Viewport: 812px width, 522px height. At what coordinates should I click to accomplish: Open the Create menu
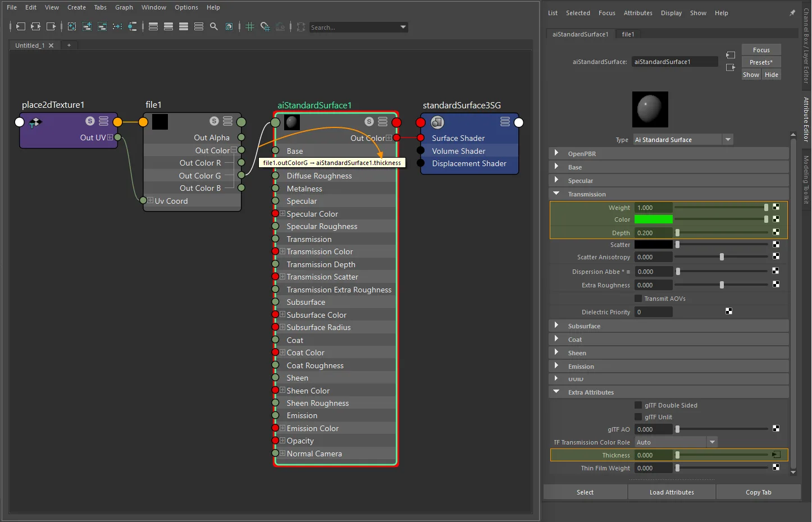(76, 7)
